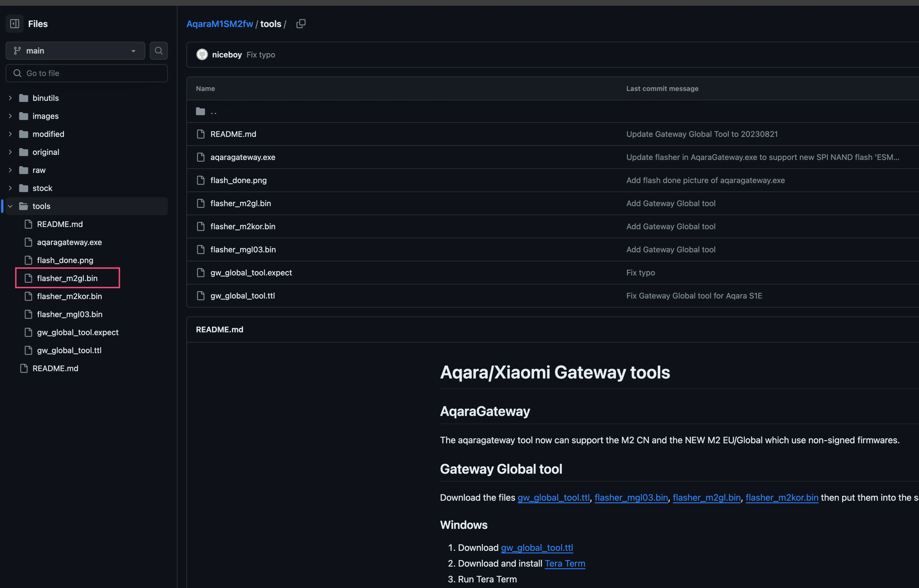919x588 pixels.
Task: Open the main branch selector dropdown
Action: 76,51
